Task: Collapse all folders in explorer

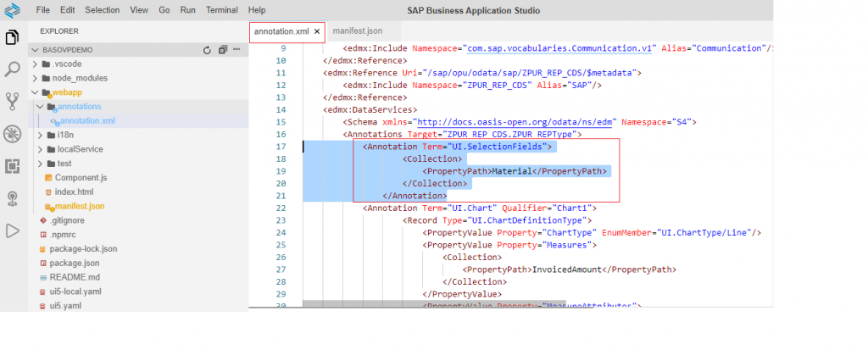Action: tap(223, 50)
